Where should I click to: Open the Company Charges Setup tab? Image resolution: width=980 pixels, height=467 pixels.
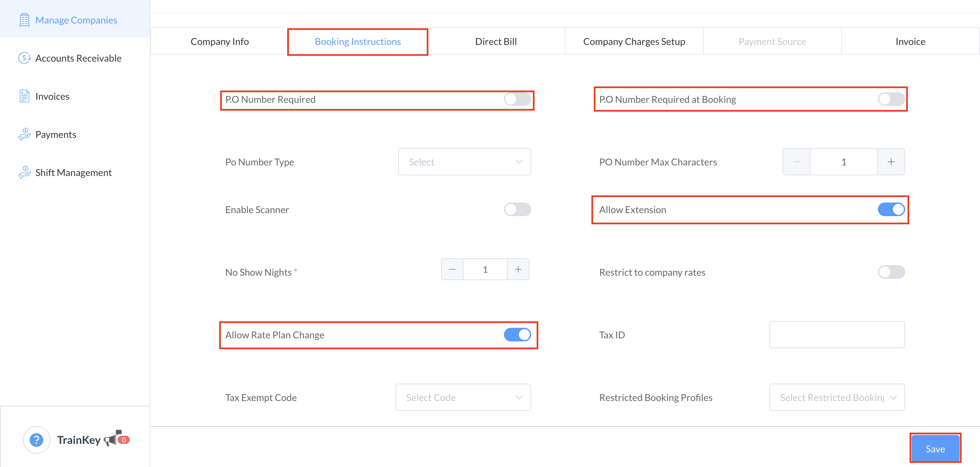pyautogui.click(x=634, y=42)
